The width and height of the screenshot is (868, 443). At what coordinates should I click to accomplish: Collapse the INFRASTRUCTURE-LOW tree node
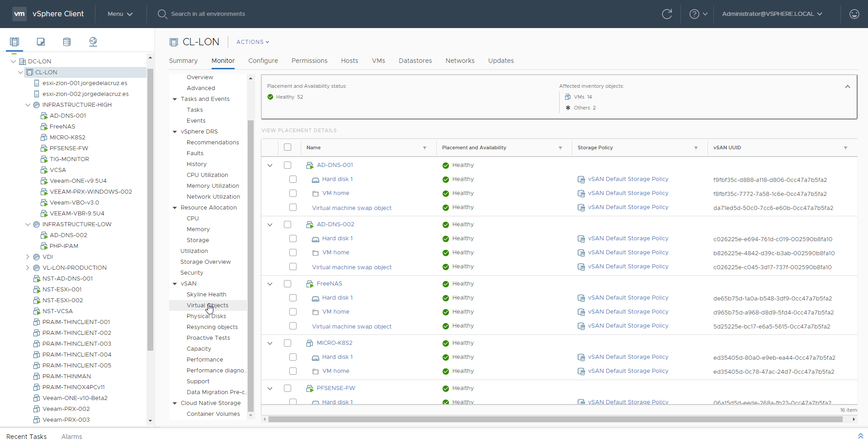pos(28,224)
